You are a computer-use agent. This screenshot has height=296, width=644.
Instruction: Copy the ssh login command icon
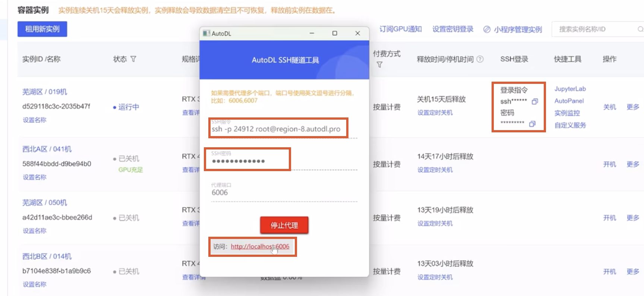pos(535,101)
